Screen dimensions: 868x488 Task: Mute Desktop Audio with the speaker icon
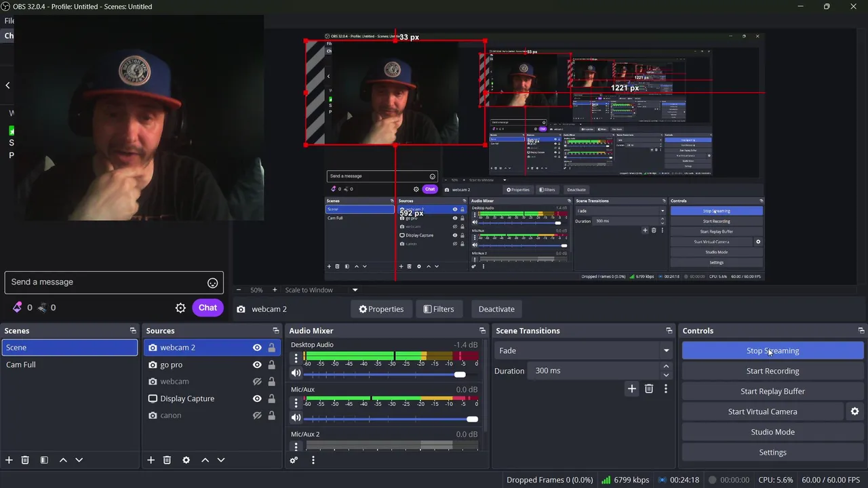296,373
